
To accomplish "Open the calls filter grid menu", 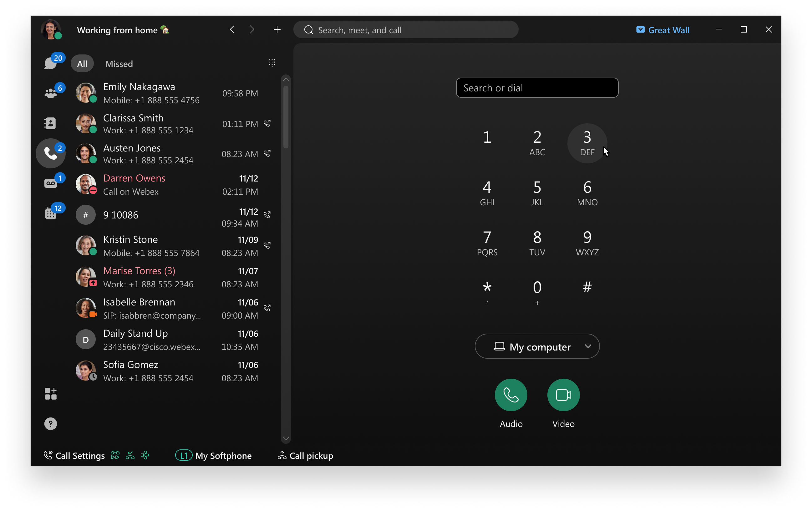I will click(x=272, y=63).
